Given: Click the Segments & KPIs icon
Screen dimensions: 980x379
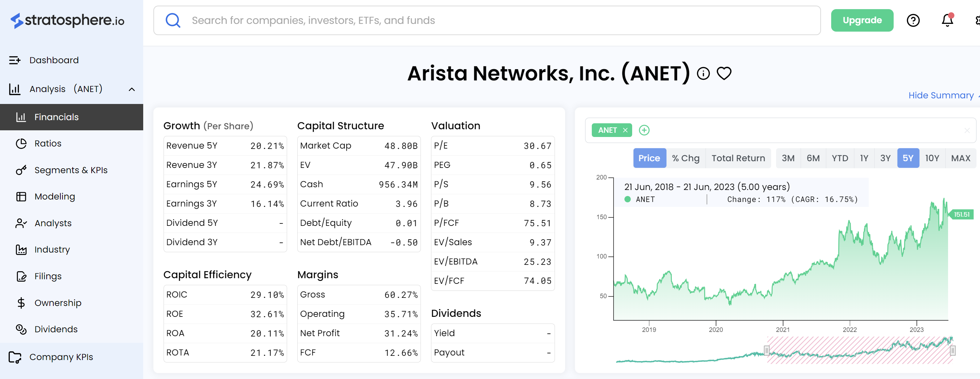Looking at the screenshot, I should [x=21, y=170].
